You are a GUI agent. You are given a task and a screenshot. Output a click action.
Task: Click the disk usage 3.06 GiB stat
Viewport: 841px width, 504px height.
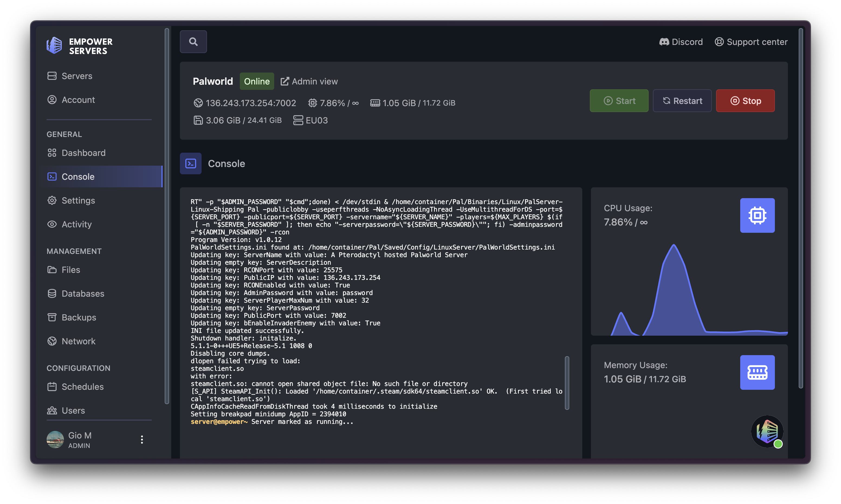click(238, 120)
